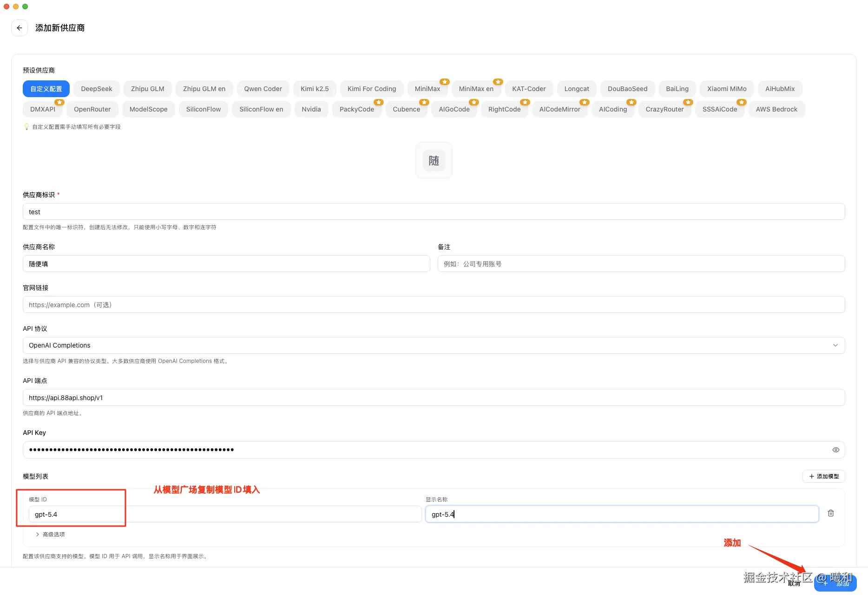This screenshot has height=599, width=868.
Task: Select the ModelScope preset
Action: pos(149,109)
